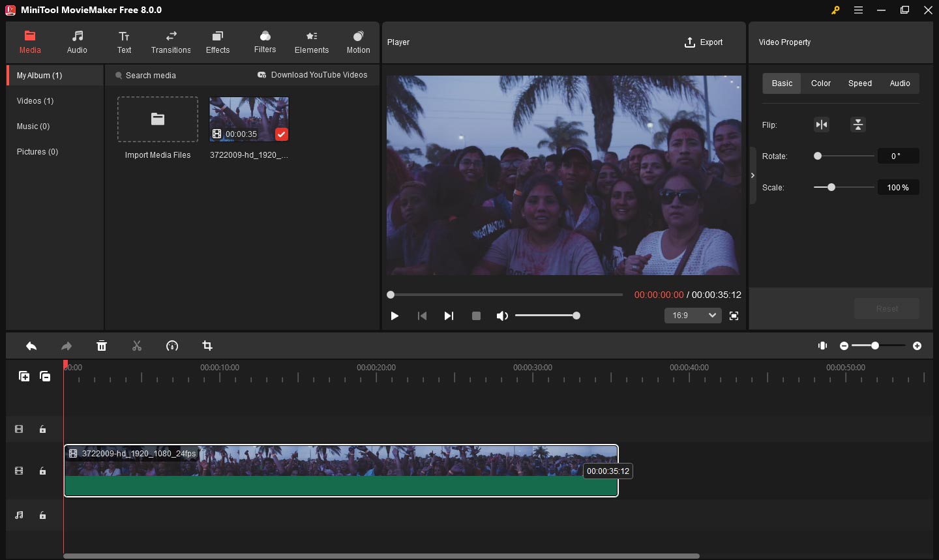Select the 3722009-hd_1920 video thumbnail

point(249,119)
